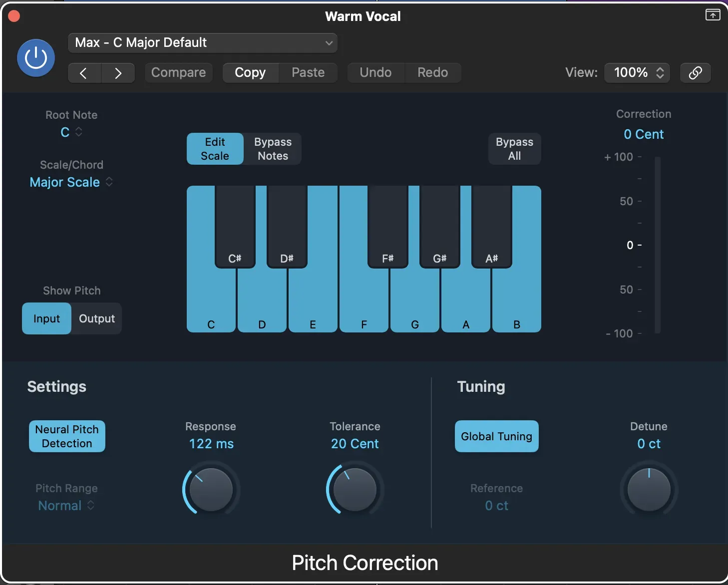Click the Response knob
Viewport: 728px width, 585px height.
click(211, 490)
